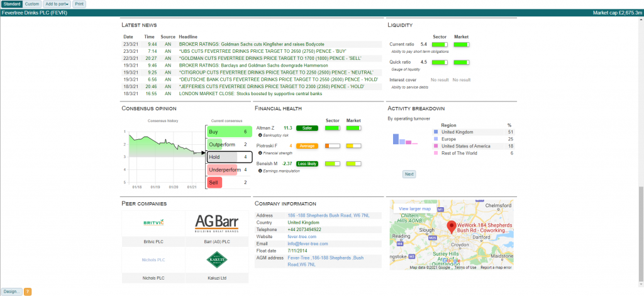Click the Beneish M Less likely badge
Viewport: 644px width, 296px height.
307,164
